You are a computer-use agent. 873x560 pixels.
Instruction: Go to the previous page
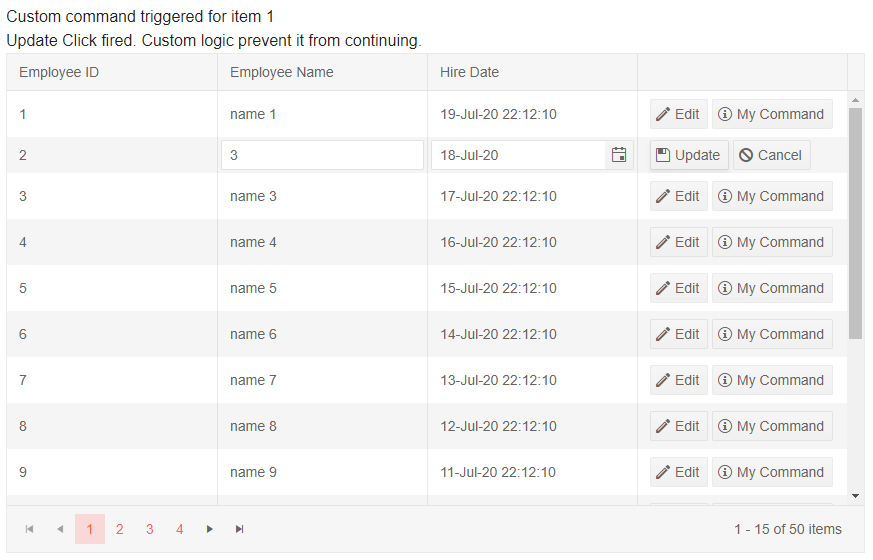[x=60, y=529]
